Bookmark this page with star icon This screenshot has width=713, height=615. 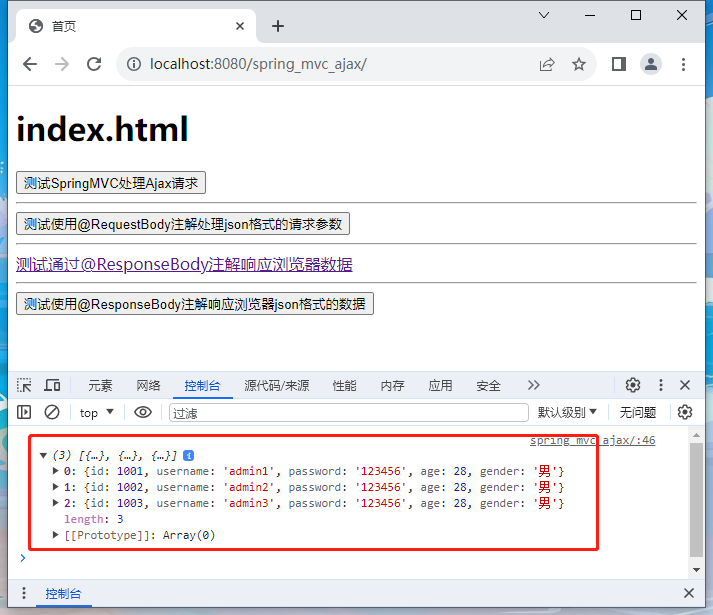pos(579,64)
